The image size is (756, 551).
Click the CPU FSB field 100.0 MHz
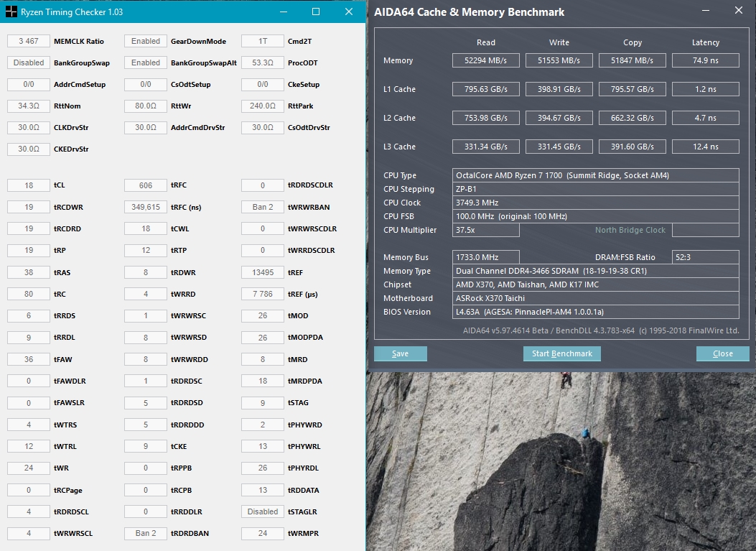(595, 216)
